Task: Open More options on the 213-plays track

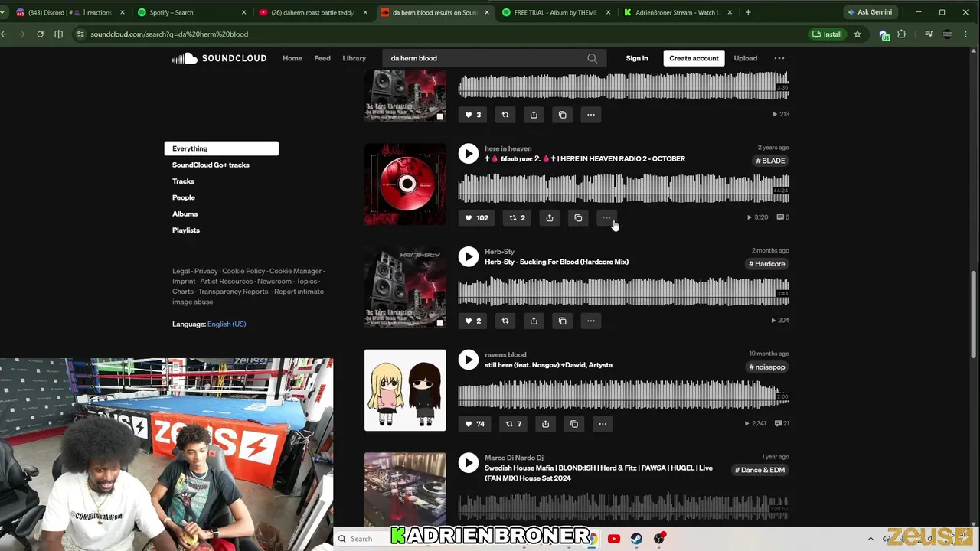Action: (591, 115)
